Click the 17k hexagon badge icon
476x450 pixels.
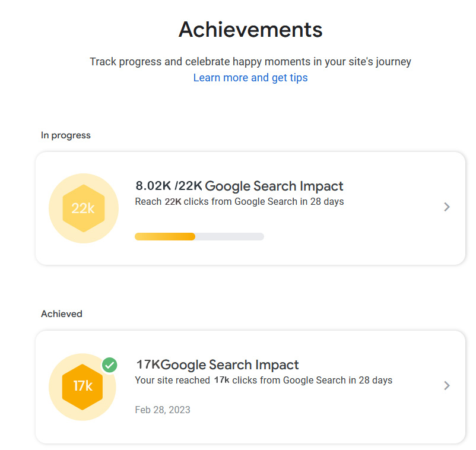[x=83, y=386]
